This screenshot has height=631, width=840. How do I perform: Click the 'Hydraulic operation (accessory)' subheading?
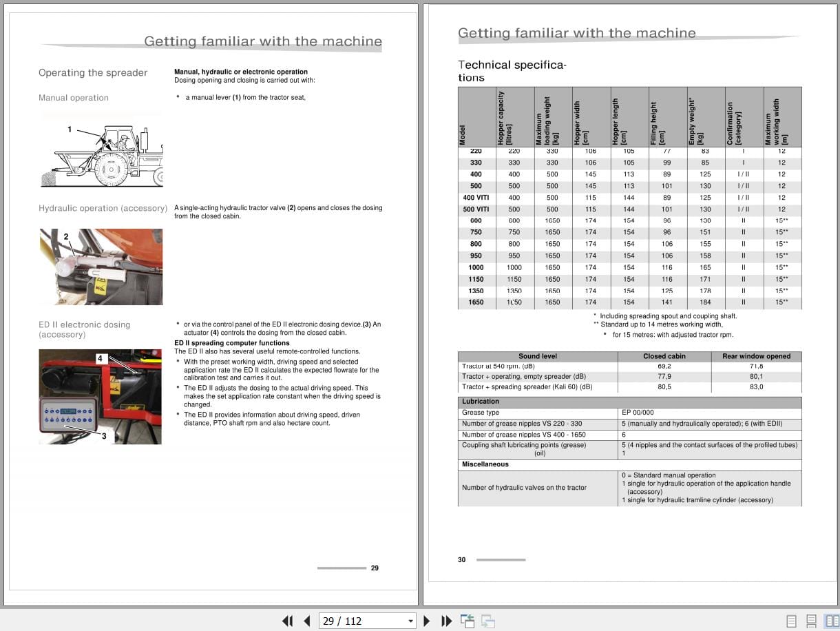(x=103, y=208)
